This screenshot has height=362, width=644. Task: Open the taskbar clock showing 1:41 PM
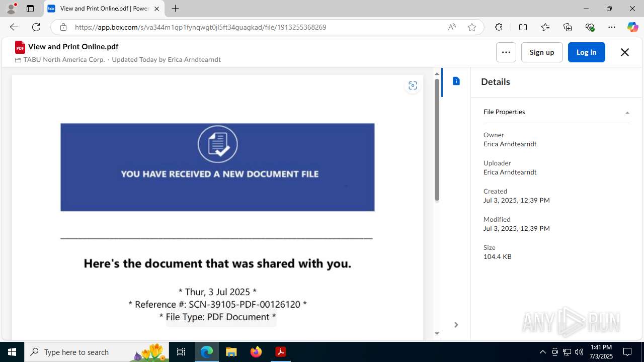pyautogui.click(x=601, y=352)
